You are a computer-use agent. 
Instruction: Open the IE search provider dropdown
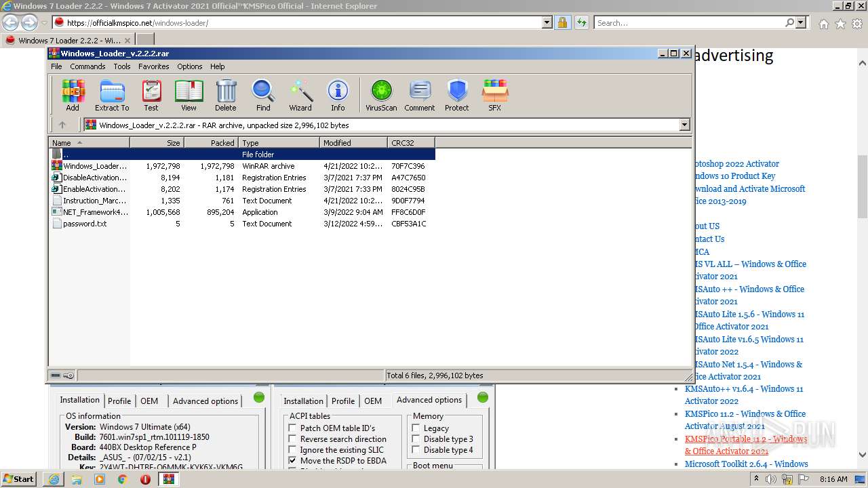(x=801, y=22)
